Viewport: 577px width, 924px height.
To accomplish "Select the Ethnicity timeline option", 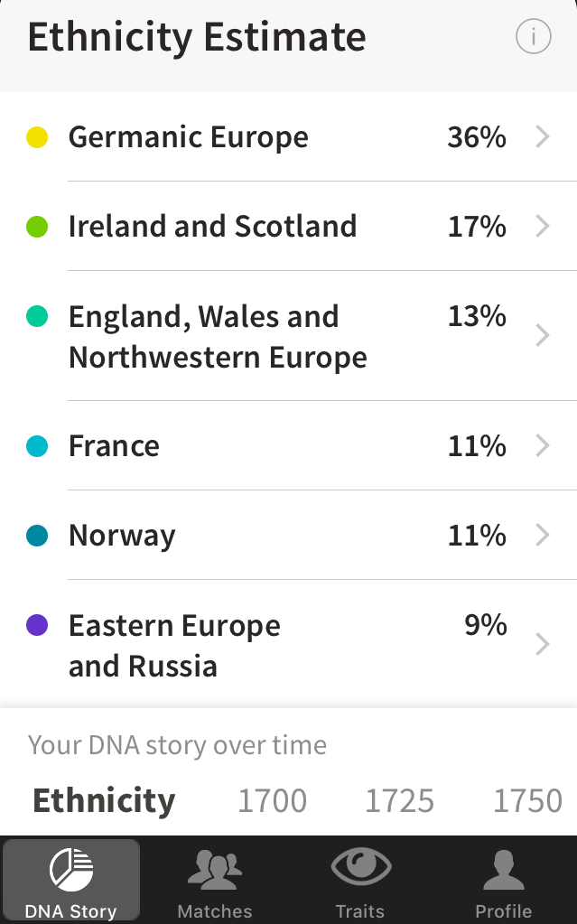I will (x=104, y=801).
